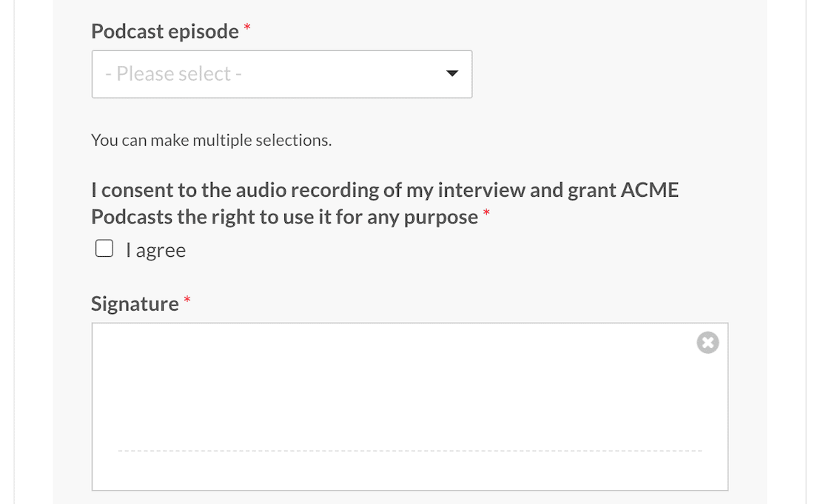Tick the "I agree" checkbox
826x504 pixels.
click(104, 249)
